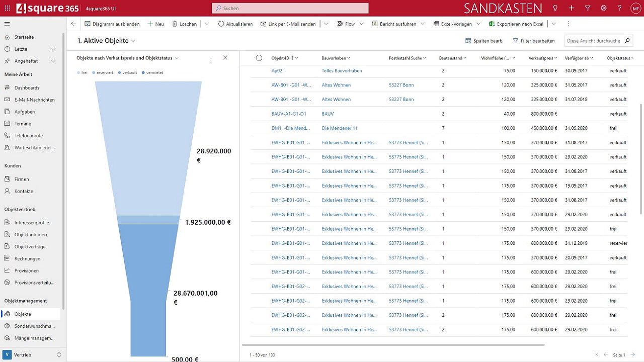The image size is (644, 362).
Task: Open dropdown next to Exportieren nach Excel
Action: pyautogui.click(x=554, y=24)
